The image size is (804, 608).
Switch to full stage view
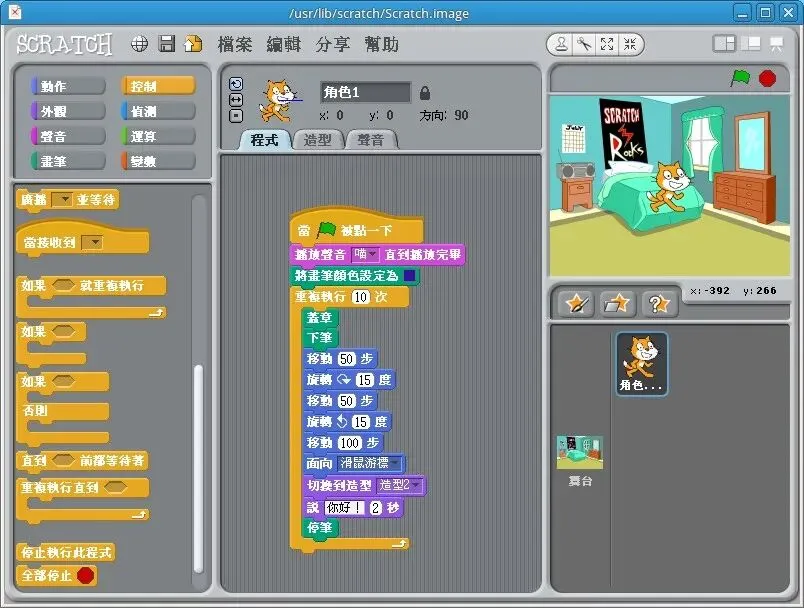click(751, 44)
